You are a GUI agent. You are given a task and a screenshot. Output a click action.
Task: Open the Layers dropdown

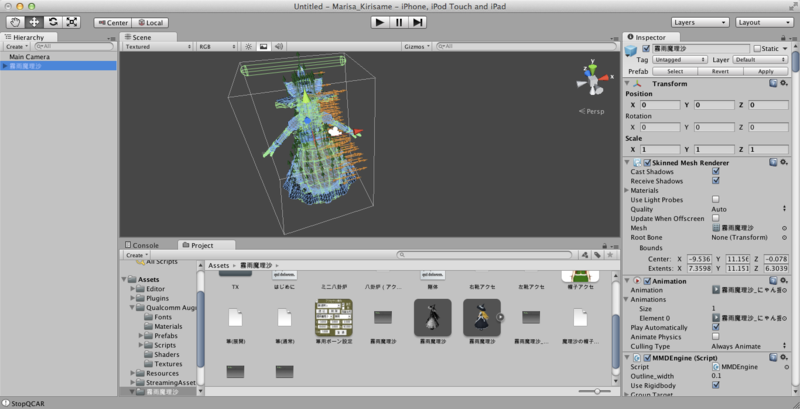click(700, 22)
